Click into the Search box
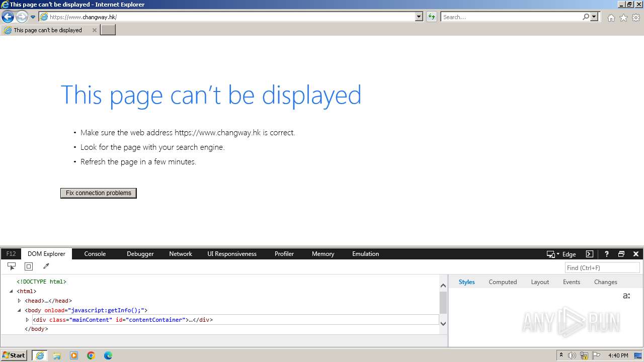 [511, 17]
